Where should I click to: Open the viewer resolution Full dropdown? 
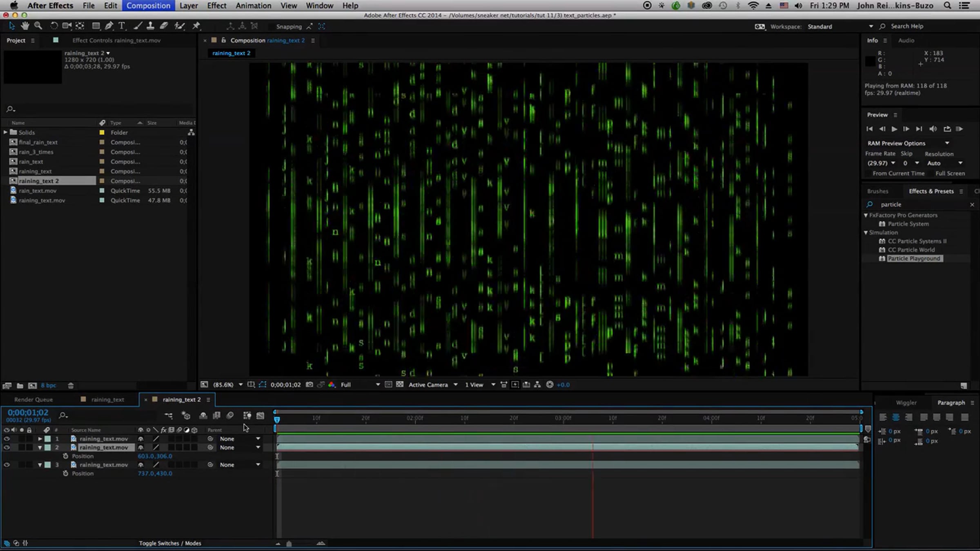point(360,384)
